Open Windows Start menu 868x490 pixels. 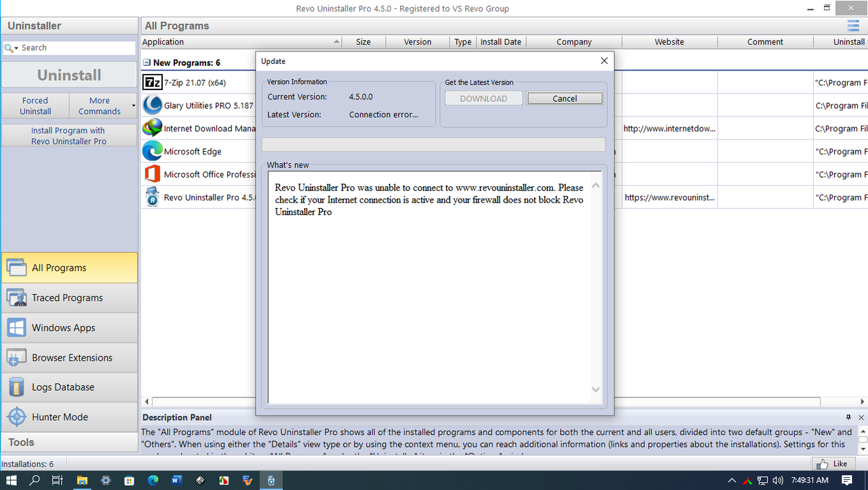pyautogui.click(x=12, y=481)
